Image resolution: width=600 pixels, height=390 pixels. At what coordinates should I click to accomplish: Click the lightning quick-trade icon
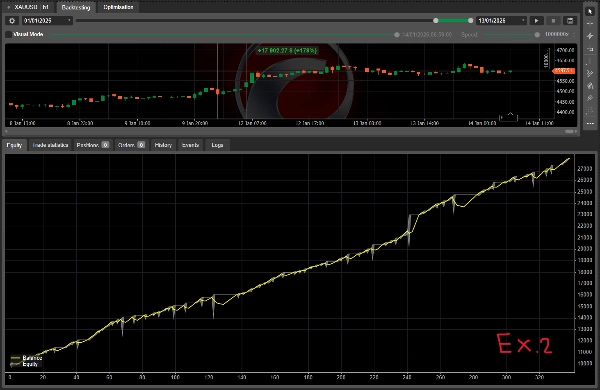coord(590,36)
